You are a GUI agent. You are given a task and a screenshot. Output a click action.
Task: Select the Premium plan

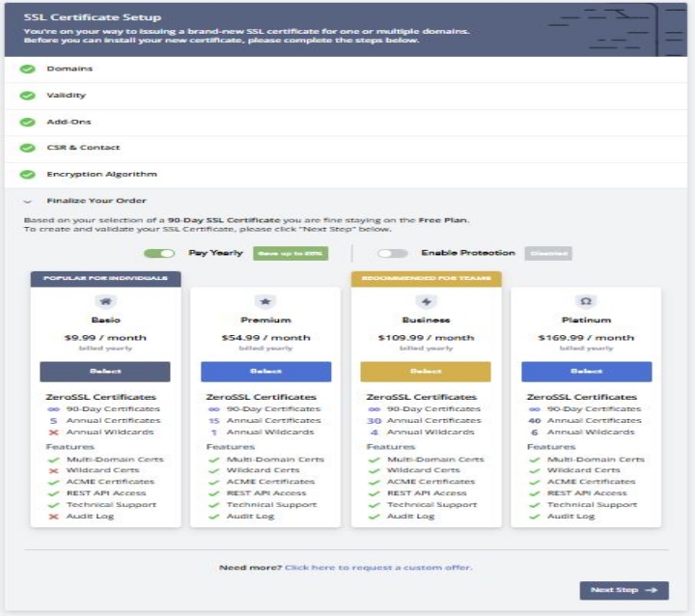[266, 372]
